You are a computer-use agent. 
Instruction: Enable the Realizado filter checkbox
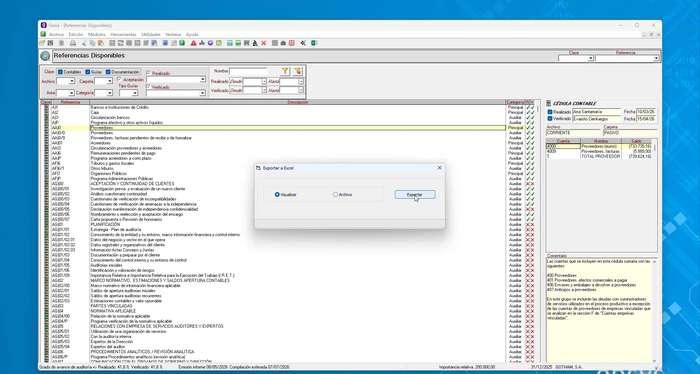click(x=149, y=73)
